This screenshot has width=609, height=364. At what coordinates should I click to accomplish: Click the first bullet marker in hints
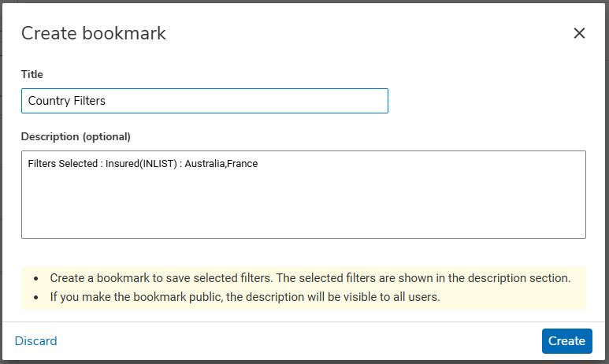click(x=36, y=278)
